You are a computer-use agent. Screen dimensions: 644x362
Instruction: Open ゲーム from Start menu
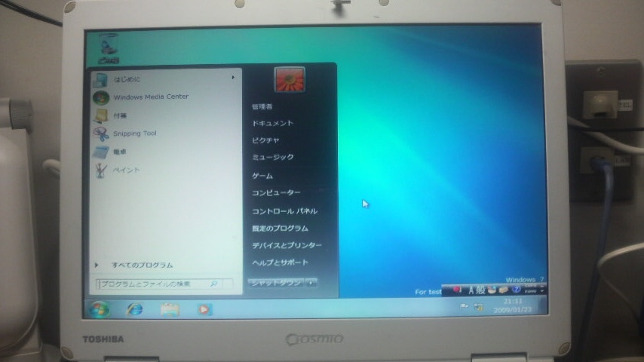tap(262, 176)
